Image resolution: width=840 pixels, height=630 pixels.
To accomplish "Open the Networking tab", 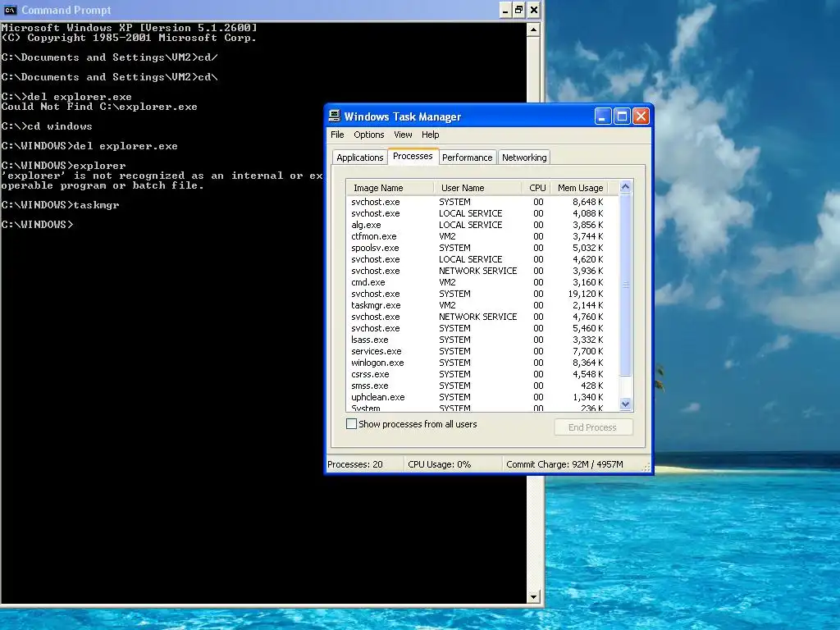I will point(524,157).
